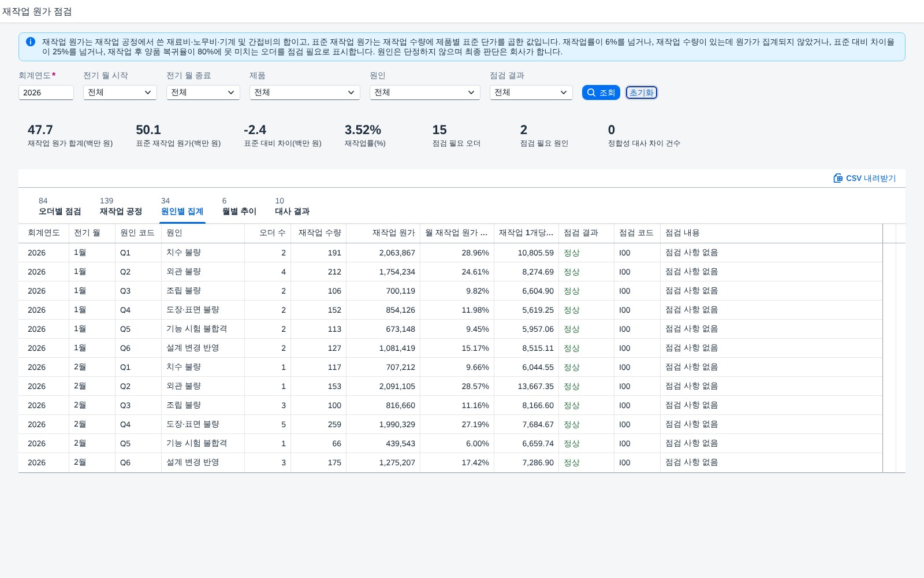Click the 재작업 수량 column header

[x=319, y=233]
